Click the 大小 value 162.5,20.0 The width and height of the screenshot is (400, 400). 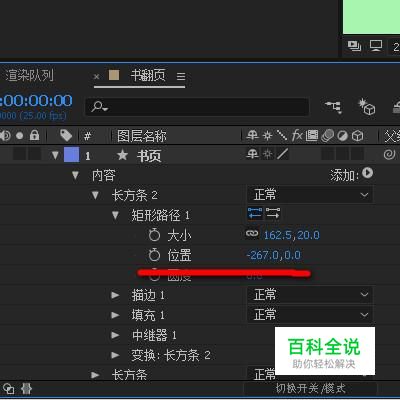(x=292, y=235)
